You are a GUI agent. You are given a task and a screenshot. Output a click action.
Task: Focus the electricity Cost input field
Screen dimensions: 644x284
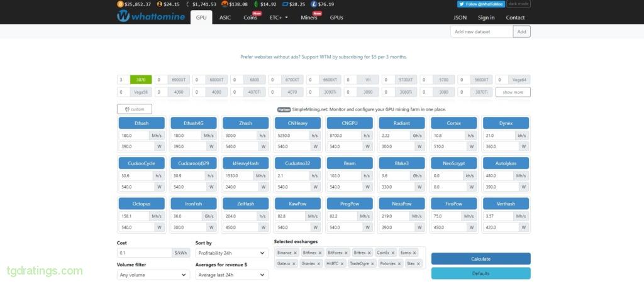(145, 253)
